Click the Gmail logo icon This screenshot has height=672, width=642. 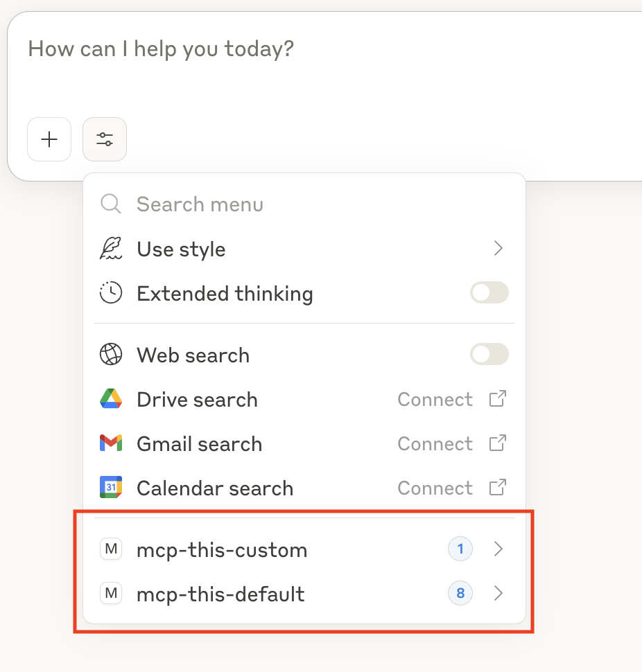pos(111,443)
